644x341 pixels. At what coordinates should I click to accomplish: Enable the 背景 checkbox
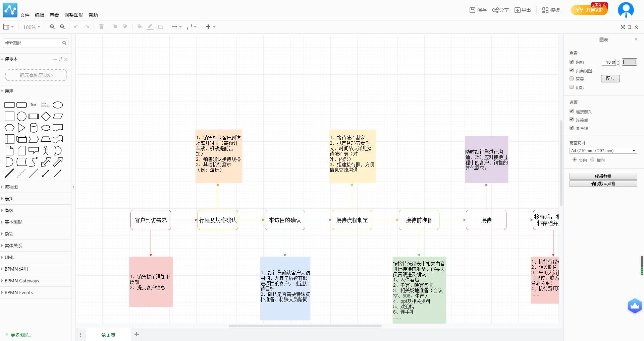click(x=572, y=79)
